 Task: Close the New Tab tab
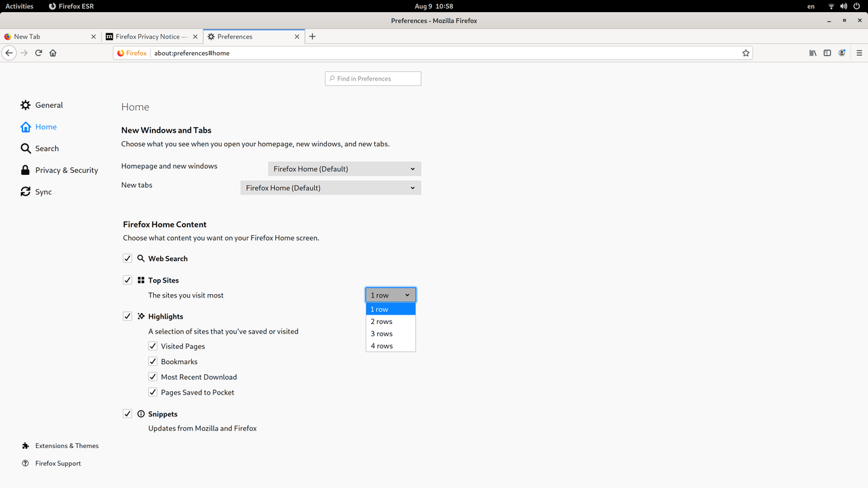pyautogui.click(x=94, y=37)
